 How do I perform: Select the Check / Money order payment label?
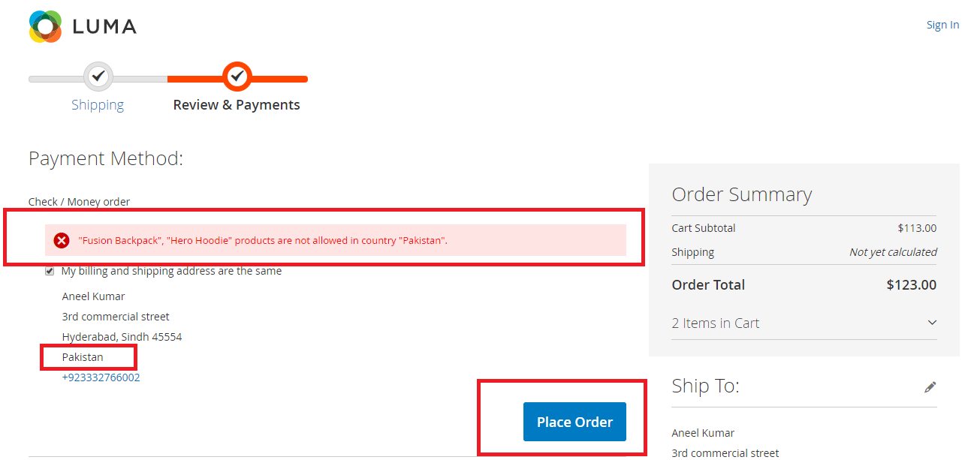pos(79,202)
